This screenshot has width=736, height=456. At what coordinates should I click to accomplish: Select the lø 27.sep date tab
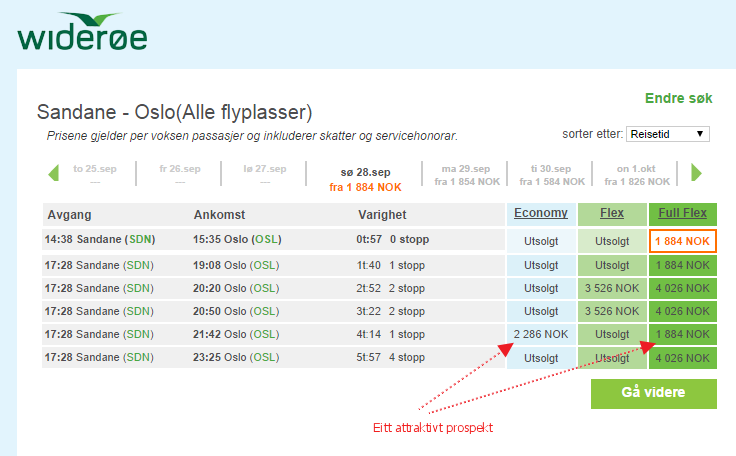(265, 175)
